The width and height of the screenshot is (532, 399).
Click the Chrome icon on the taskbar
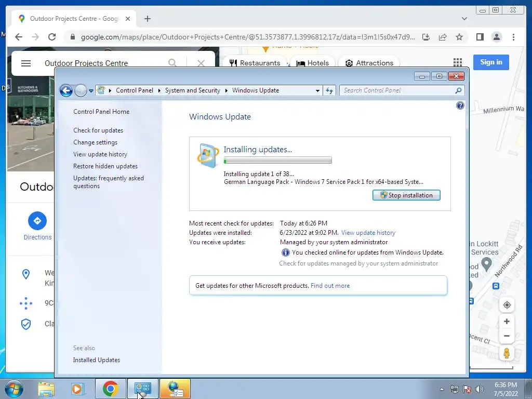point(111,389)
